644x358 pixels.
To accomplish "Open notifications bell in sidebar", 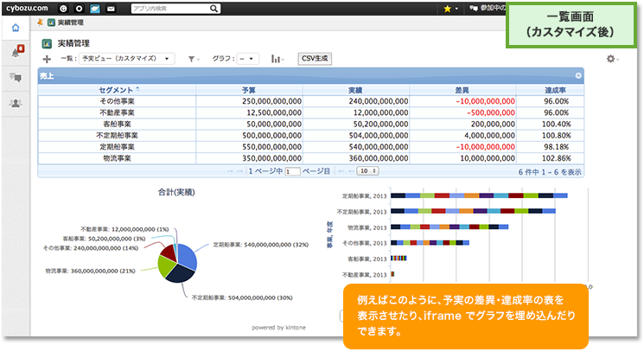I will tap(16, 53).
